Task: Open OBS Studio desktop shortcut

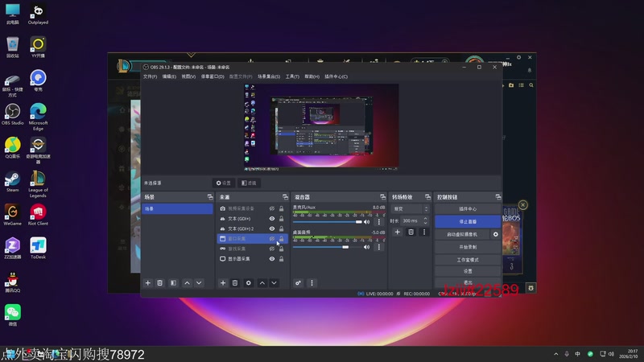Action: coord(13,111)
